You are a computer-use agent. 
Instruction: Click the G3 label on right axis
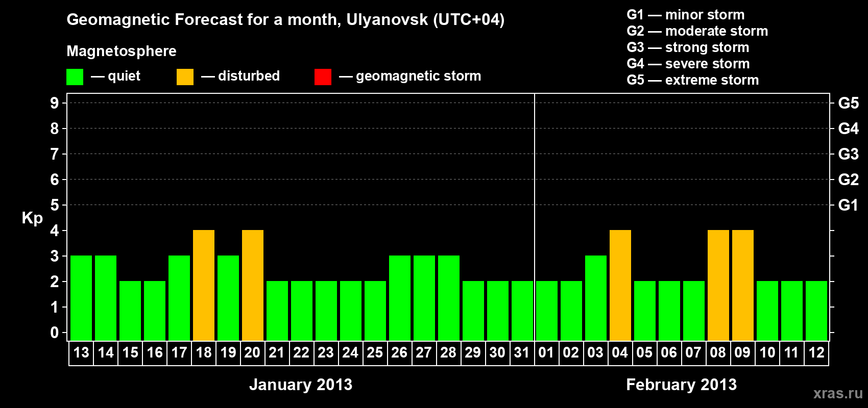point(848,154)
